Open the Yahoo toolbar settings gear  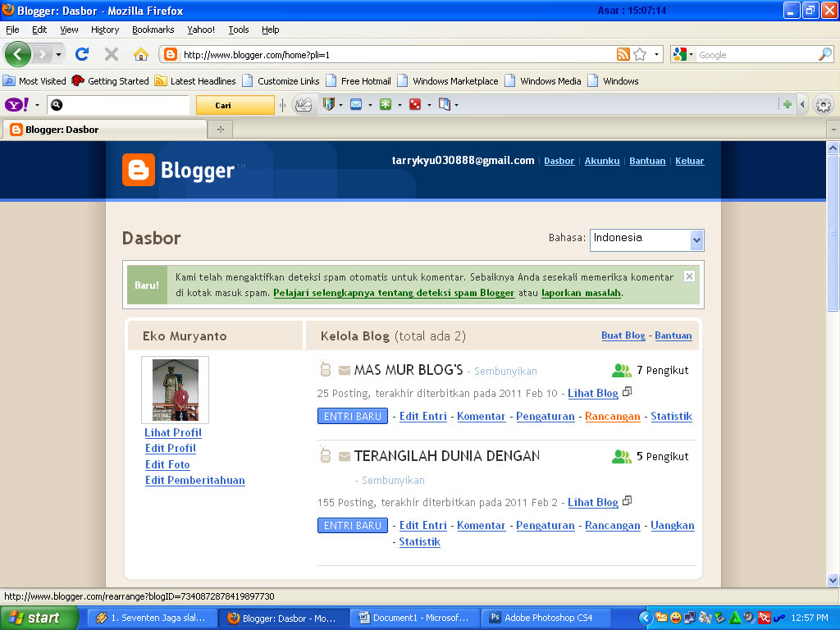[x=824, y=105]
